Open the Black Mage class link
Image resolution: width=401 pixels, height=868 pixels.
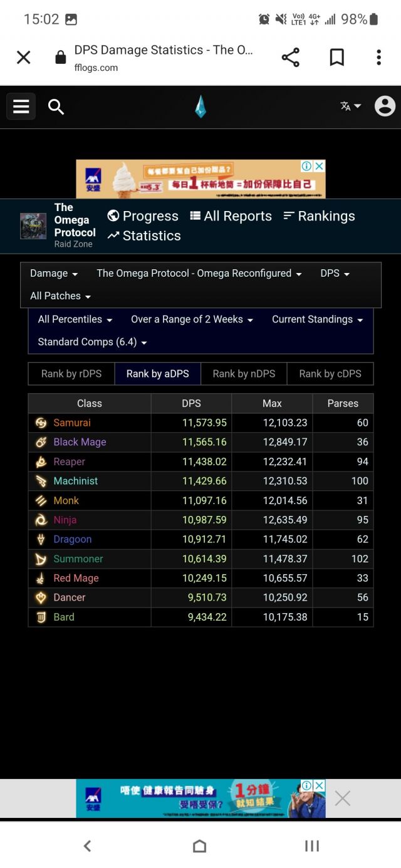[80, 442]
